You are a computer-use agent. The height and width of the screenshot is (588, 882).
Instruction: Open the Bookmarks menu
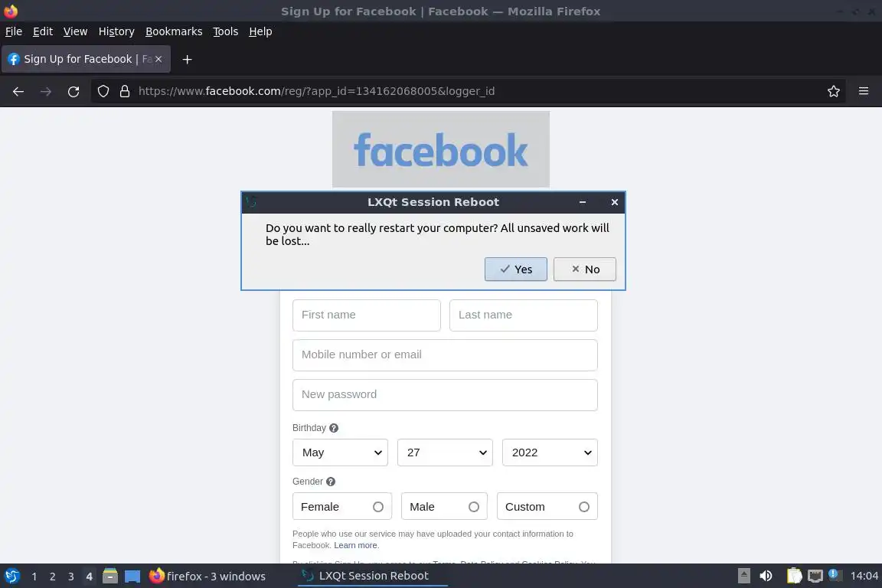click(174, 31)
